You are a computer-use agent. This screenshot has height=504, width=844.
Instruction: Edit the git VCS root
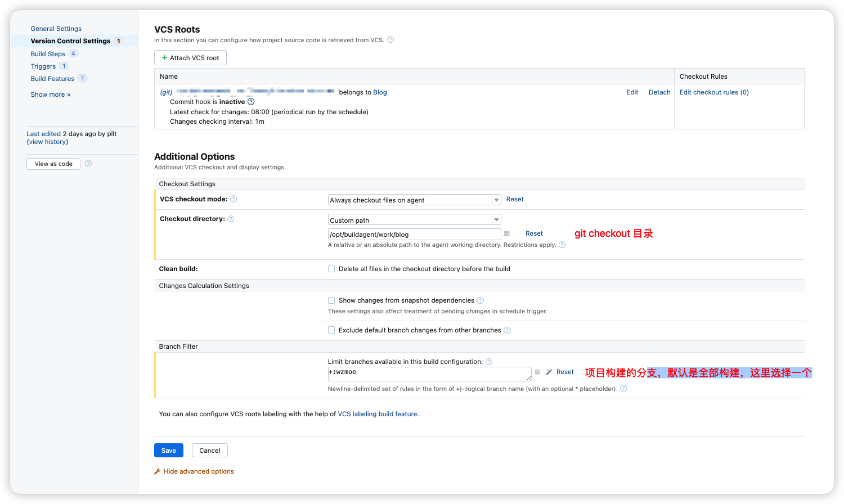click(x=632, y=92)
